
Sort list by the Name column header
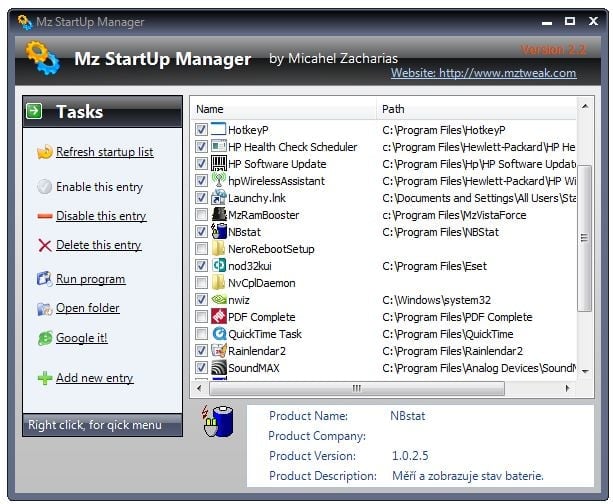pyautogui.click(x=284, y=109)
